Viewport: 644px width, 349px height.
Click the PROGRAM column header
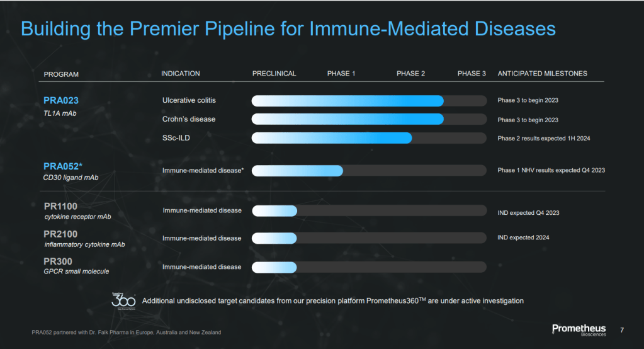coord(61,74)
